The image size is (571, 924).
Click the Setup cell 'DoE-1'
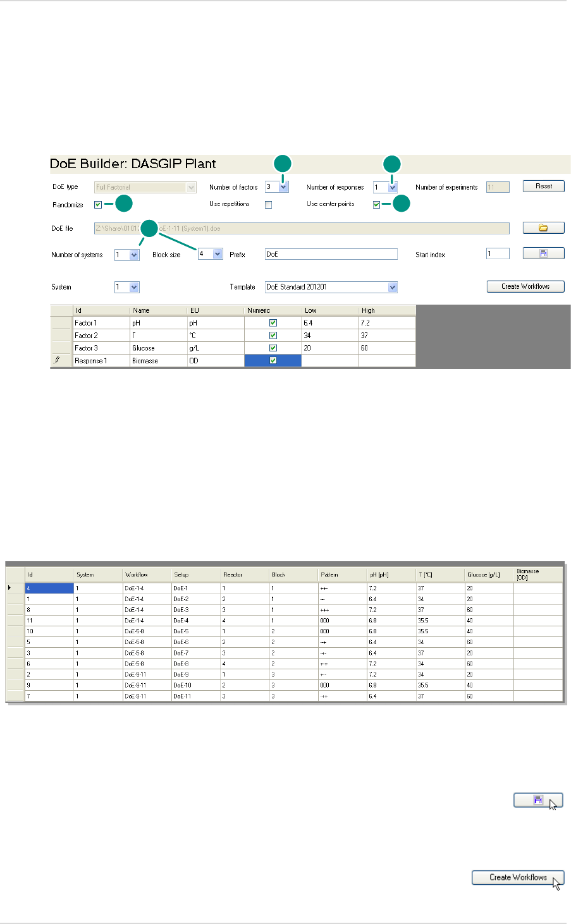click(x=195, y=588)
